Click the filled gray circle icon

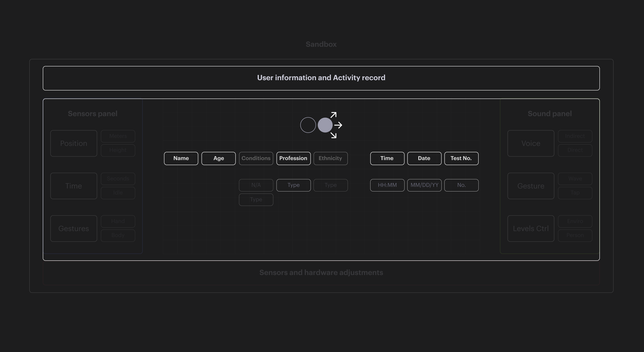click(325, 125)
